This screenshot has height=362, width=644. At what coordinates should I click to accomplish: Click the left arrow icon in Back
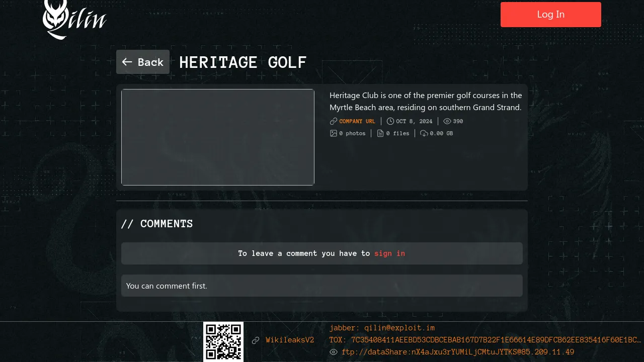click(127, 62)
